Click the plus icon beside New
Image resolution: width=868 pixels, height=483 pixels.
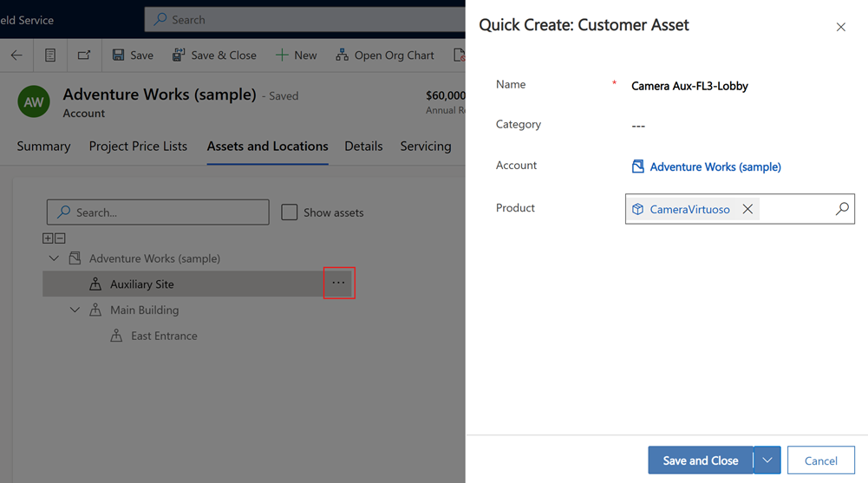(282, 55)
